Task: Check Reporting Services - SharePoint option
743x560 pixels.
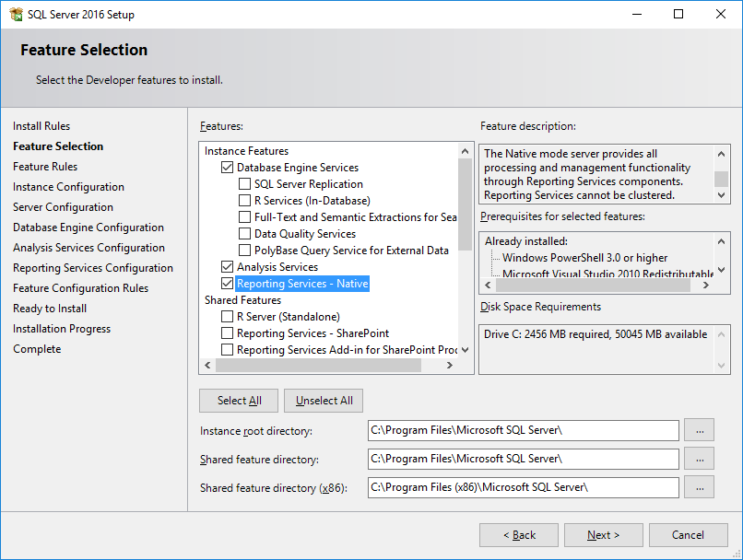Action: coord(228,333)
